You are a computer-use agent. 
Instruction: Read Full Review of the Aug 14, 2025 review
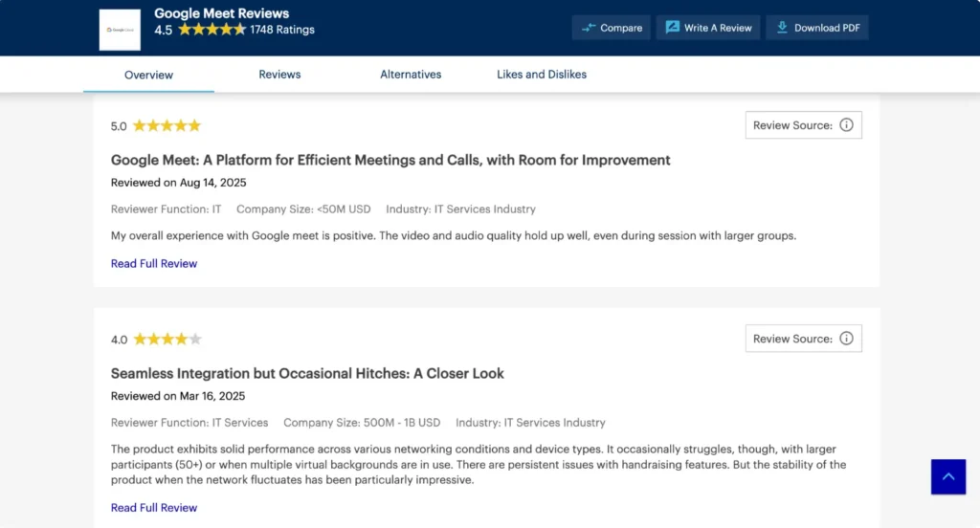pos(154,264)
